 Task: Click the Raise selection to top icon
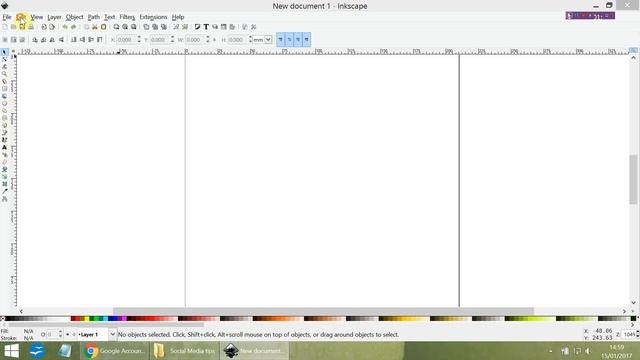click(x=99, y=40)
